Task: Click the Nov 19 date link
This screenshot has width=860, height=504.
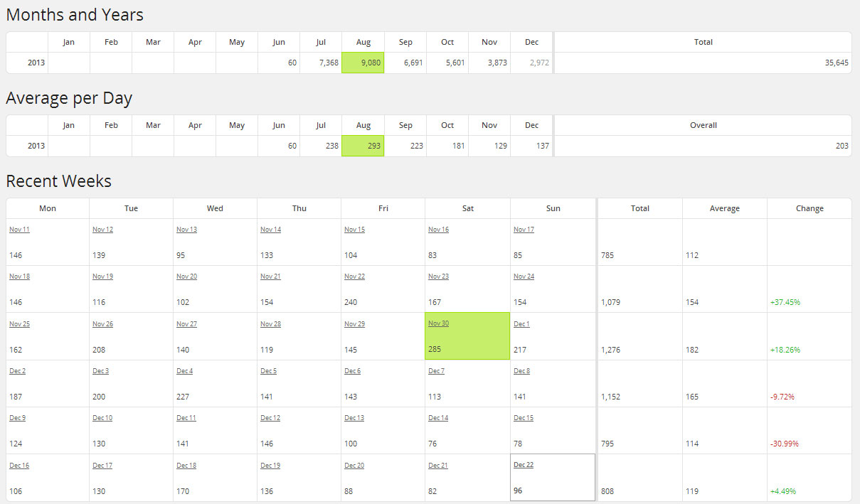Action: point(102,277)
